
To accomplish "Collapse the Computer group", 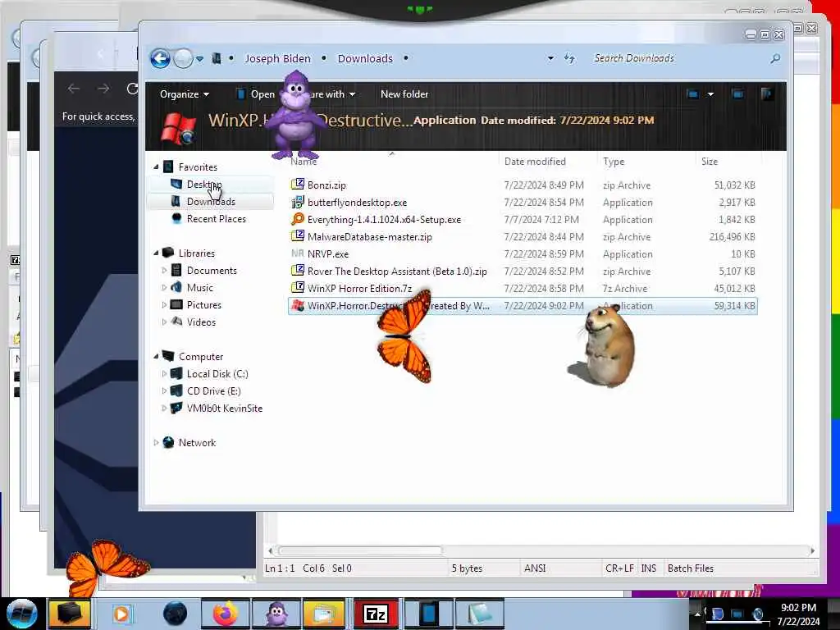I will coord(156,356).
